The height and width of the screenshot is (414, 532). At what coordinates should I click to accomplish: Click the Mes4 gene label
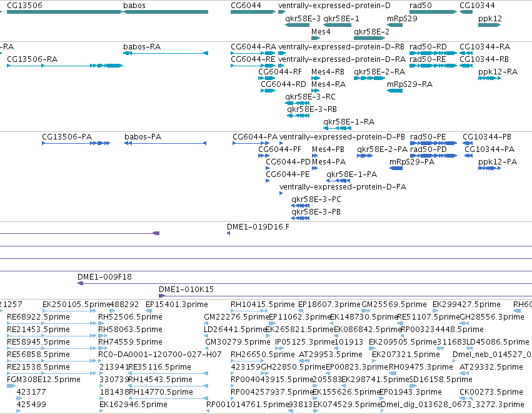tap(321, 31)
